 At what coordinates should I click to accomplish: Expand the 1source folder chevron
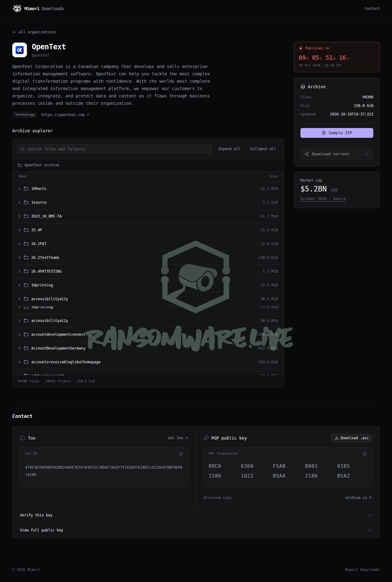coord(19,202)
